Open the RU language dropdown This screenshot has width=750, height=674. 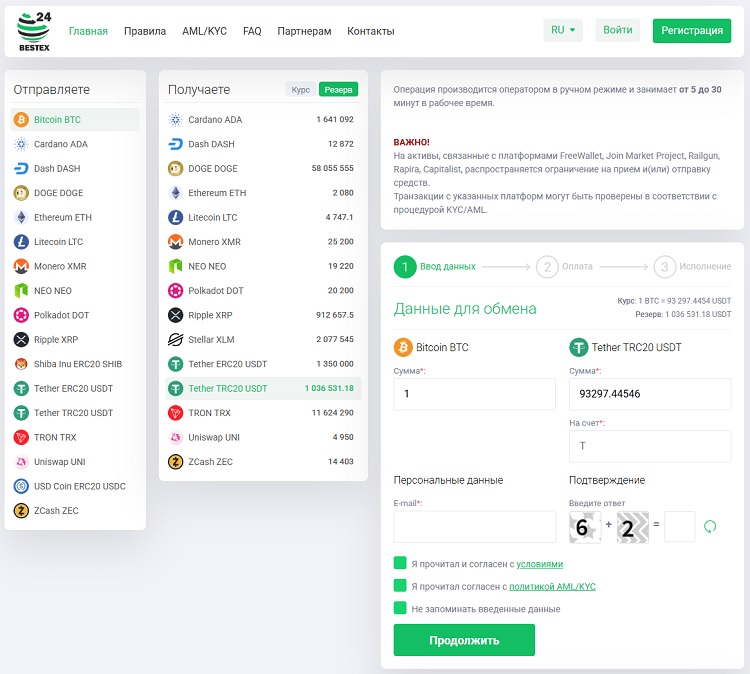[563, 30]
